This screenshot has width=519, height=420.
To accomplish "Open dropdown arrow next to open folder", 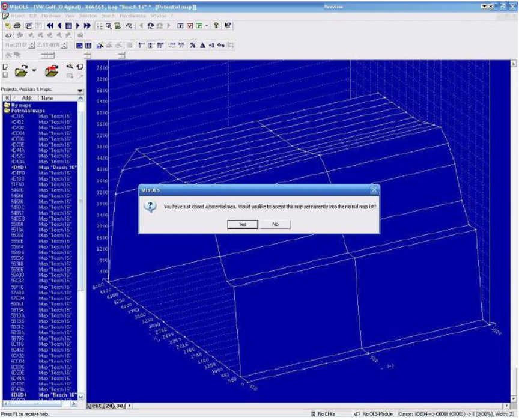I will (34, 70).
